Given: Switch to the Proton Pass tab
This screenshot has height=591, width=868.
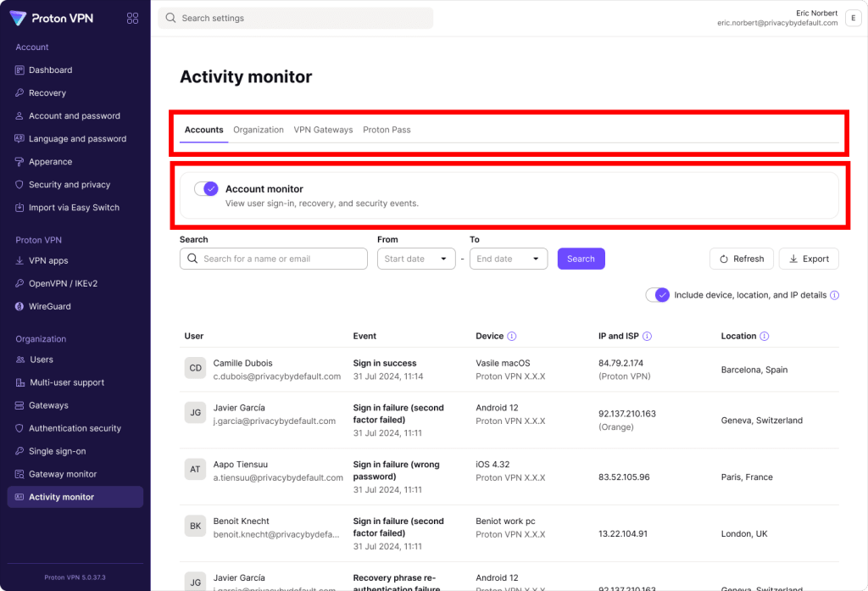Looking at the screenshot, I should pos(387,131).
